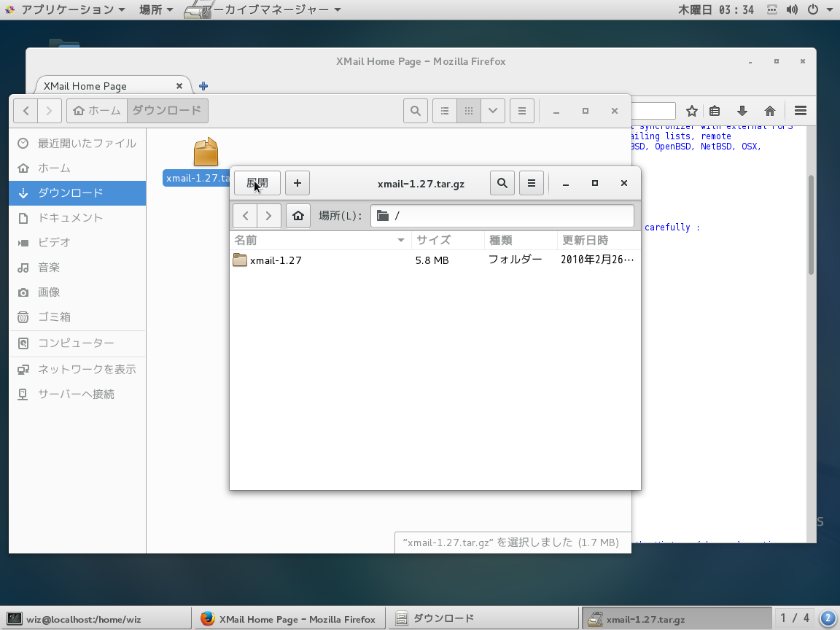Viewport: 840px width, 630px height.
Task: Open the Firefox downloads arrow icon
Action: click(x=742, y=111)
